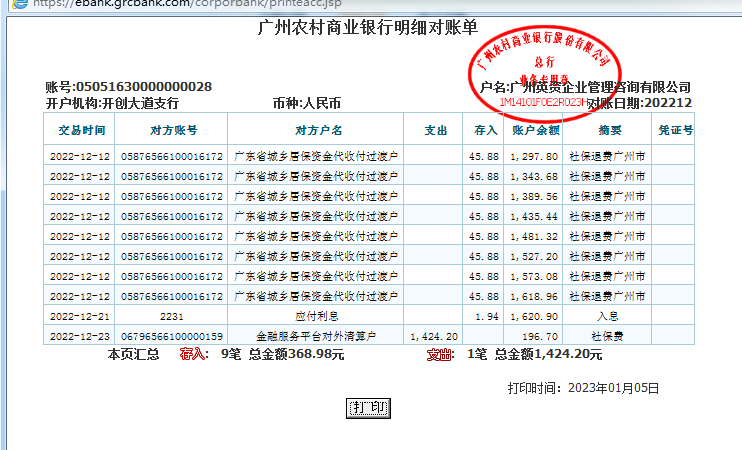Click the 账号 05051630000000028 text
This screenshot has width=742, height=450.
[x=128, y=87]
